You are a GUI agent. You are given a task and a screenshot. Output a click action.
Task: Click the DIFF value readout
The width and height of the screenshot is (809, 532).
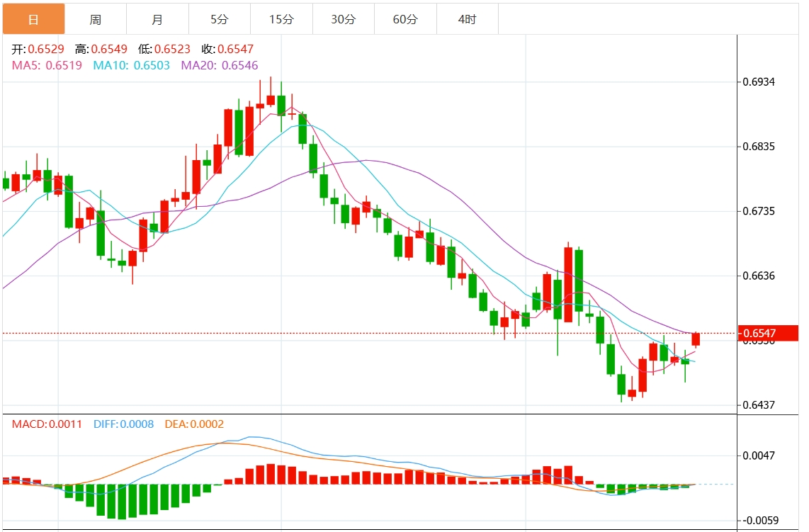coord(123,424)
